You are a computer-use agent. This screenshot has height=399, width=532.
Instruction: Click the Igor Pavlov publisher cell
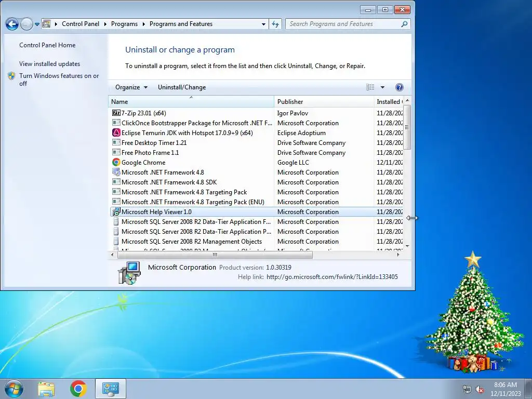pos(292,113)
